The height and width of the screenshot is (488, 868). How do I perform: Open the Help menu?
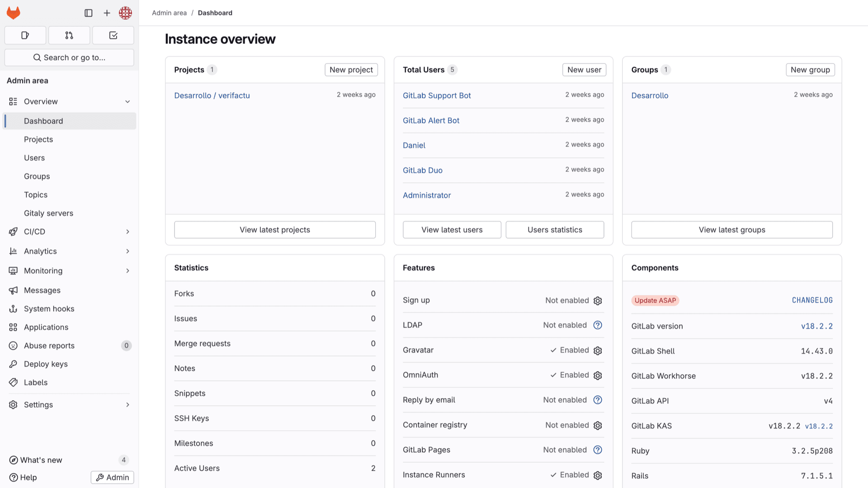pos(23,477)
